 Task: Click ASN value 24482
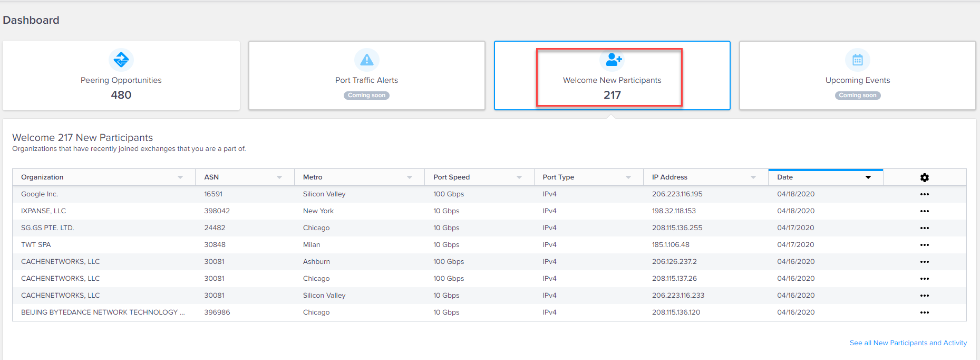(215, 228)
